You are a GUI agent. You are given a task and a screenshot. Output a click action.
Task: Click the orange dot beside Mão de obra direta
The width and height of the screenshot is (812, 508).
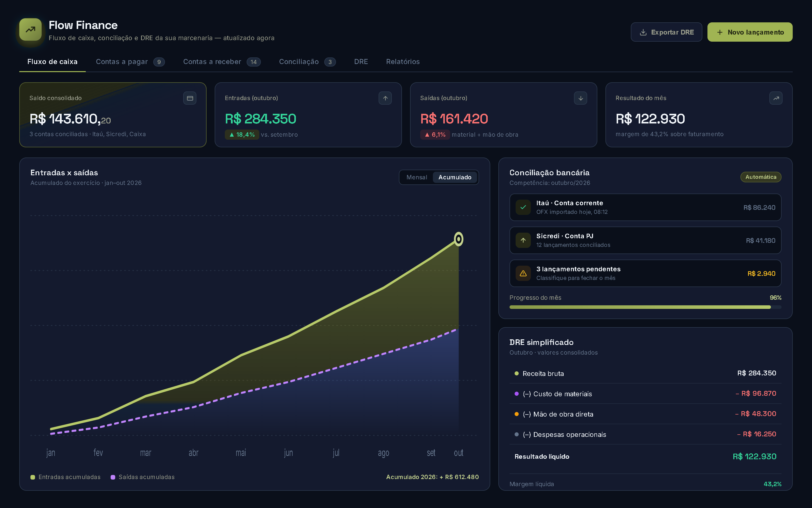pyautogui.click(x=516, y=414)
